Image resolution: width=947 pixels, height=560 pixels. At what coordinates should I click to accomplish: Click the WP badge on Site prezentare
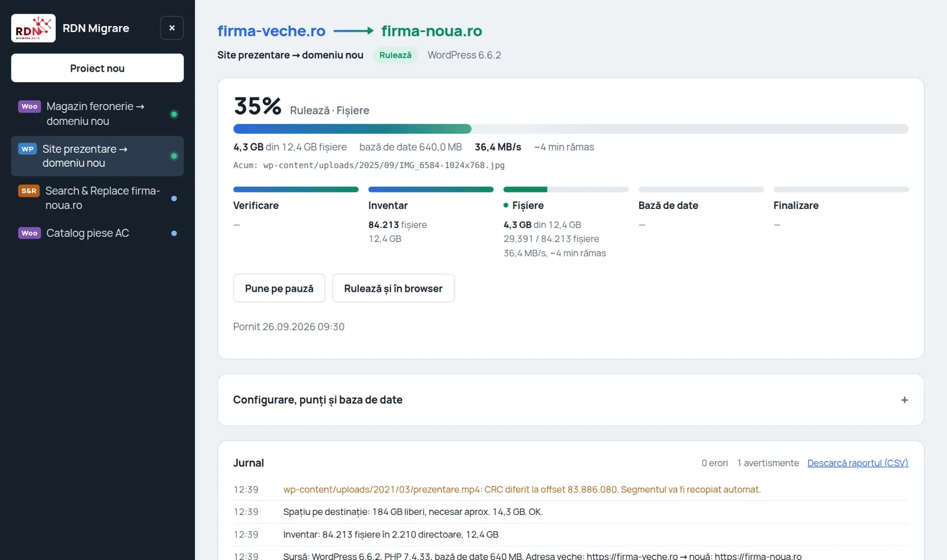tap(28, 149)
